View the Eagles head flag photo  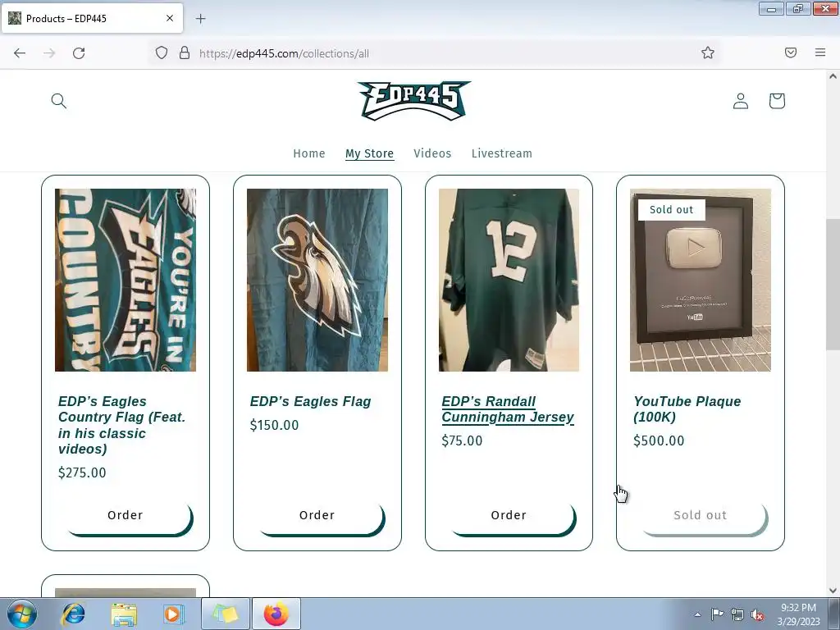coord(317,280)
